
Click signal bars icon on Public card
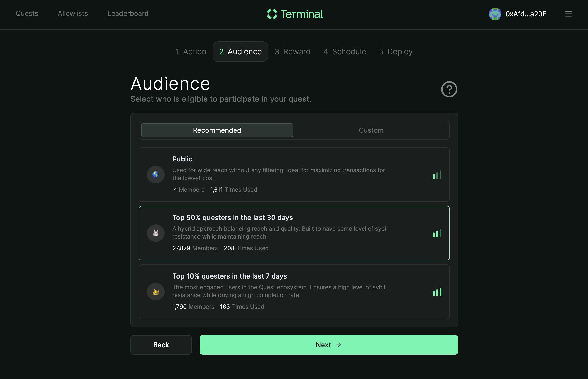click(x=437, y=175)
